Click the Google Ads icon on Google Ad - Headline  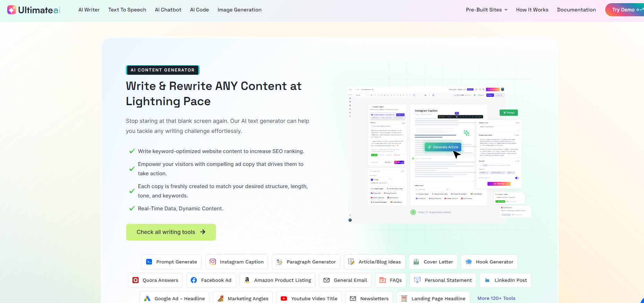(x=147, y=298)
